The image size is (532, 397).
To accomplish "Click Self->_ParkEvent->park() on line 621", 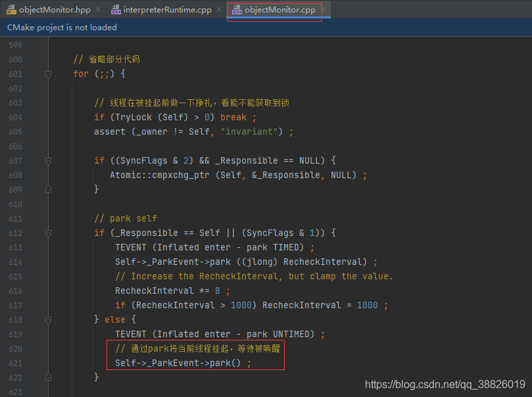I will (x=183, y=363).
